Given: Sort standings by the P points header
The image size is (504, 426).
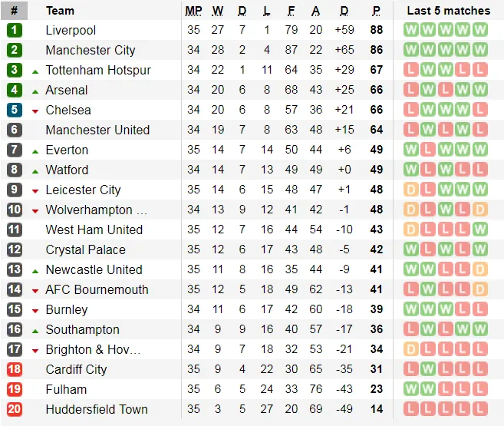Looking at the screenshot, I should click(376, 11).
